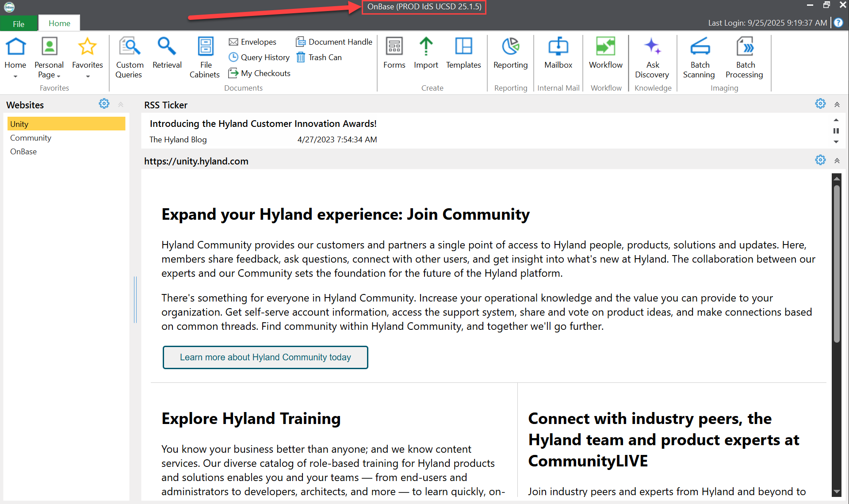
Task: Open Batch Processing
Action: (745, 58)
